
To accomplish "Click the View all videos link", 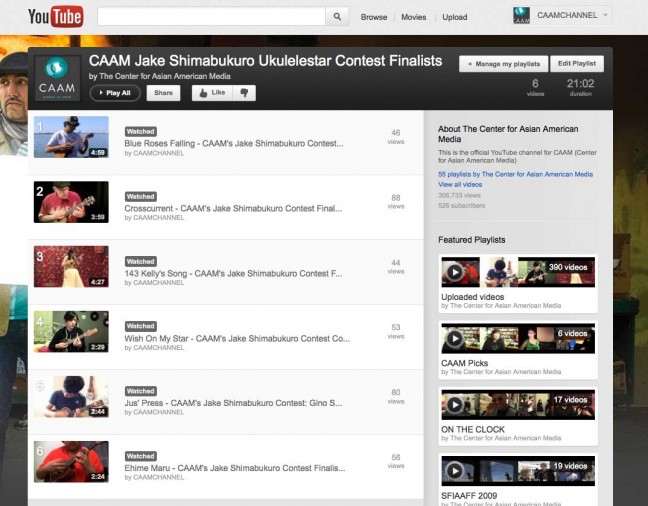I will (x=460, y=185).
